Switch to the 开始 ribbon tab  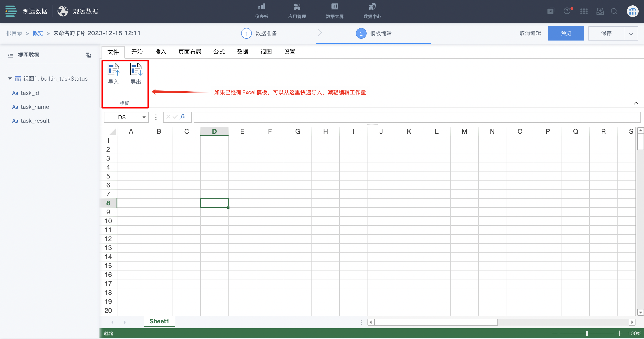coord(137,52)
